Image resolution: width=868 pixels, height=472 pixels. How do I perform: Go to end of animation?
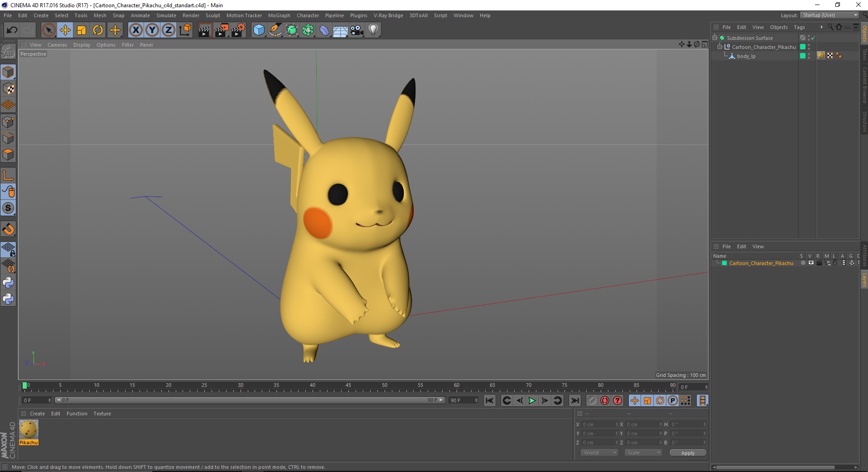tap(574, 400)
